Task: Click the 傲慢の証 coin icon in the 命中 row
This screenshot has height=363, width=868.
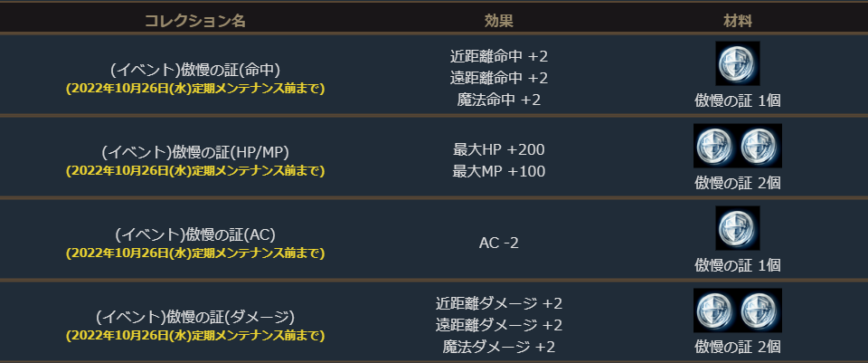Action: pyautogui.click(x=737, y=63)
